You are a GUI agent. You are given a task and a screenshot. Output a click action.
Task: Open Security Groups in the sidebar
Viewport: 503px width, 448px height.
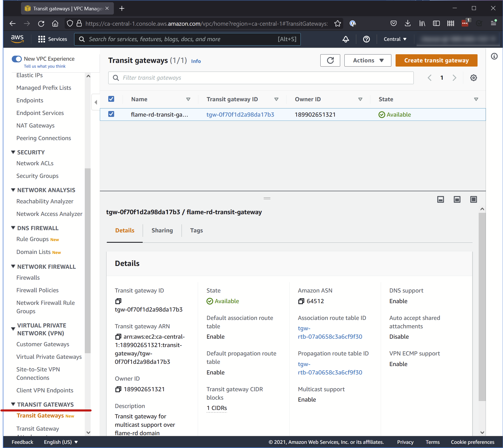click(x=37, y=176)
